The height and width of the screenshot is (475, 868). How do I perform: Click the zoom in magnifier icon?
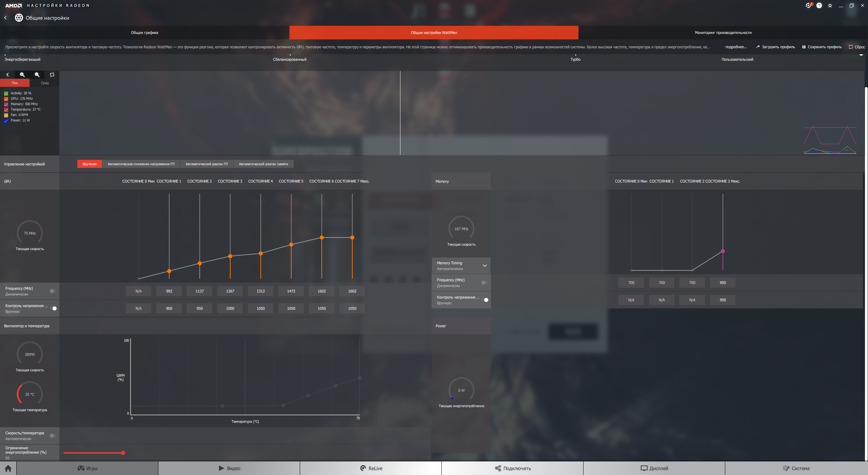pos(22,75)
